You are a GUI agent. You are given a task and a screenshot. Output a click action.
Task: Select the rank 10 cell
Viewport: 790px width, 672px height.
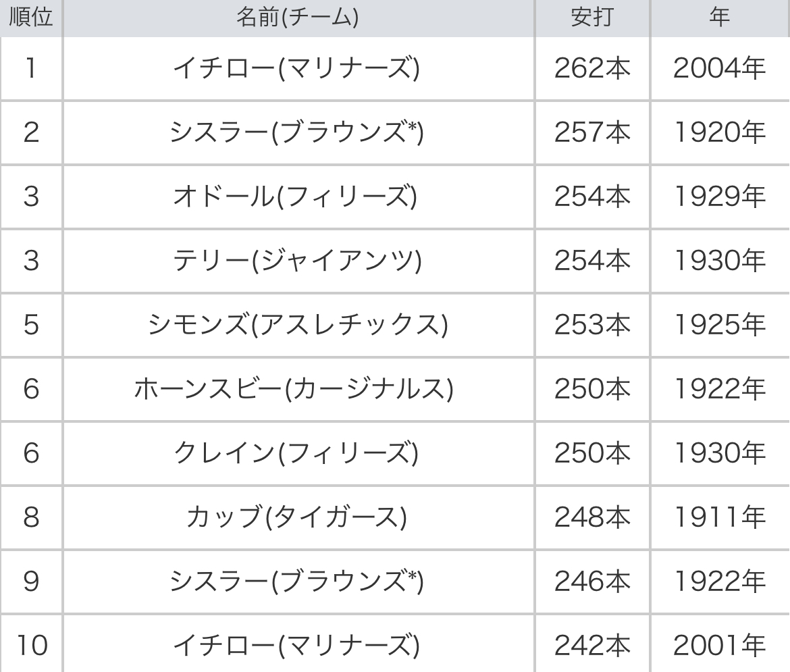click(x=31, y=646)
